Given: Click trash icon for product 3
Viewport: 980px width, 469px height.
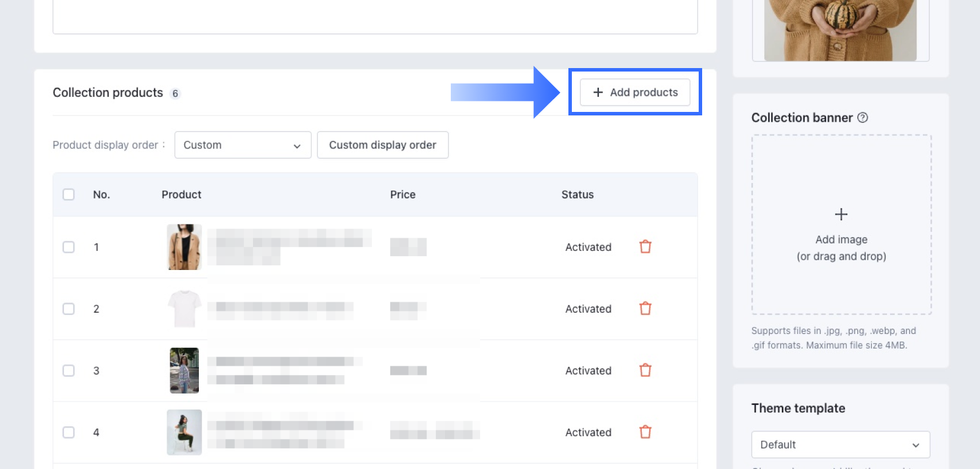Looking at the screenshot, I should (x=645, y=370).
